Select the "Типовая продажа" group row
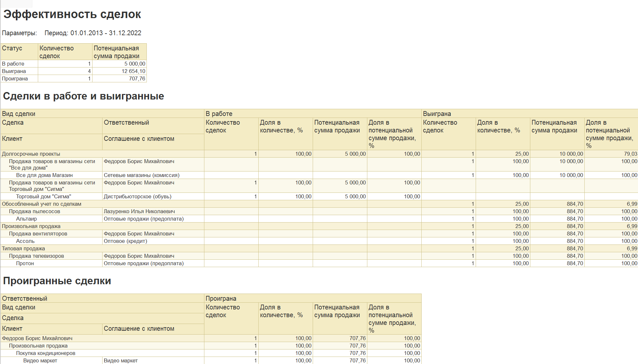638x364 pixels. point(23,248)
